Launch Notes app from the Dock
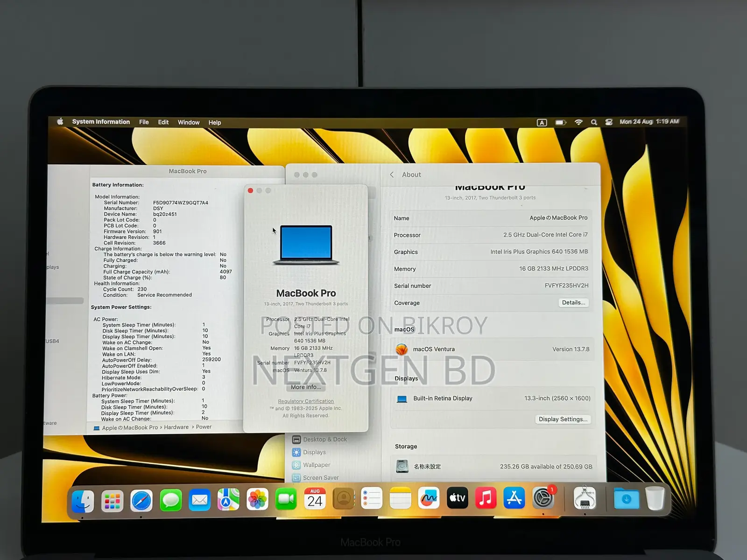 401,499
